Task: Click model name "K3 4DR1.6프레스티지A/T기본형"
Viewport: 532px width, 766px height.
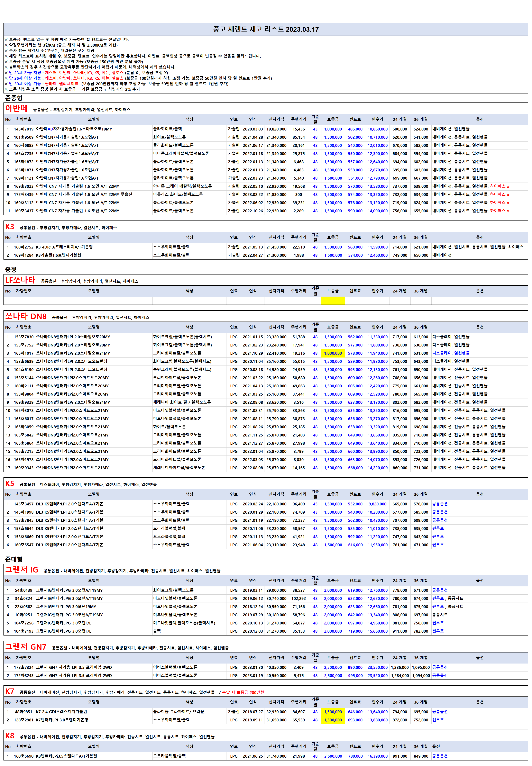Action: pos(64,247)
